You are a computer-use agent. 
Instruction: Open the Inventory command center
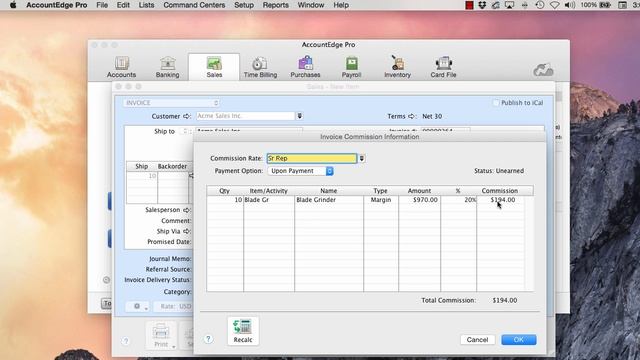pyautogui.click(x=397, y=67)
